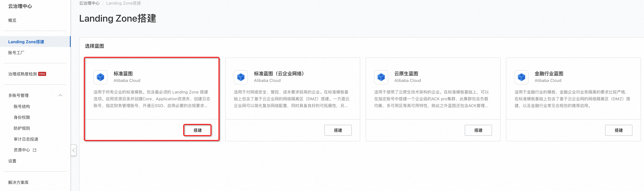The image size is (644, 191).
Task: Select 账号结构 under 多账号管理
Action: click(22, 106)
